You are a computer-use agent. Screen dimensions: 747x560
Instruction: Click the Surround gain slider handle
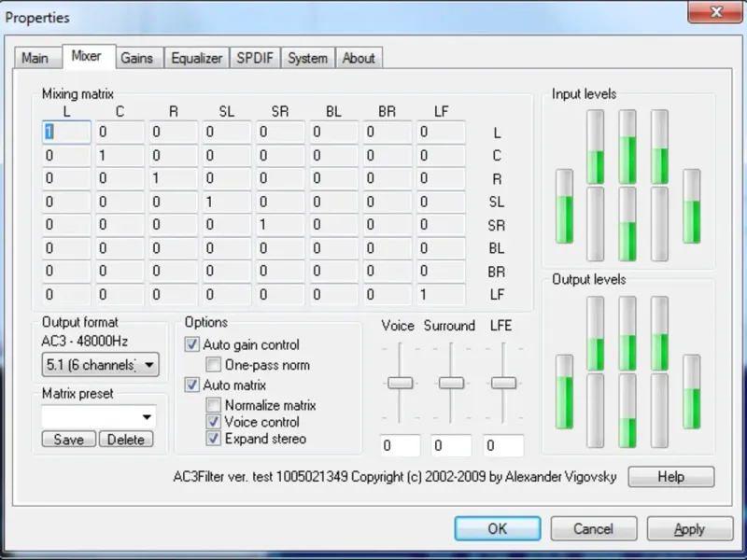pyautogui.click(x=451, y=383)
